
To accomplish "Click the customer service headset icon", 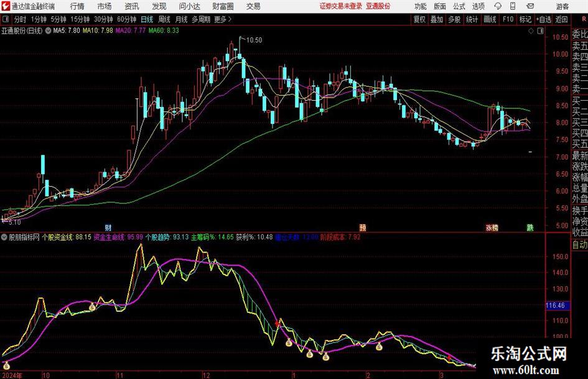I will [498, 6].
